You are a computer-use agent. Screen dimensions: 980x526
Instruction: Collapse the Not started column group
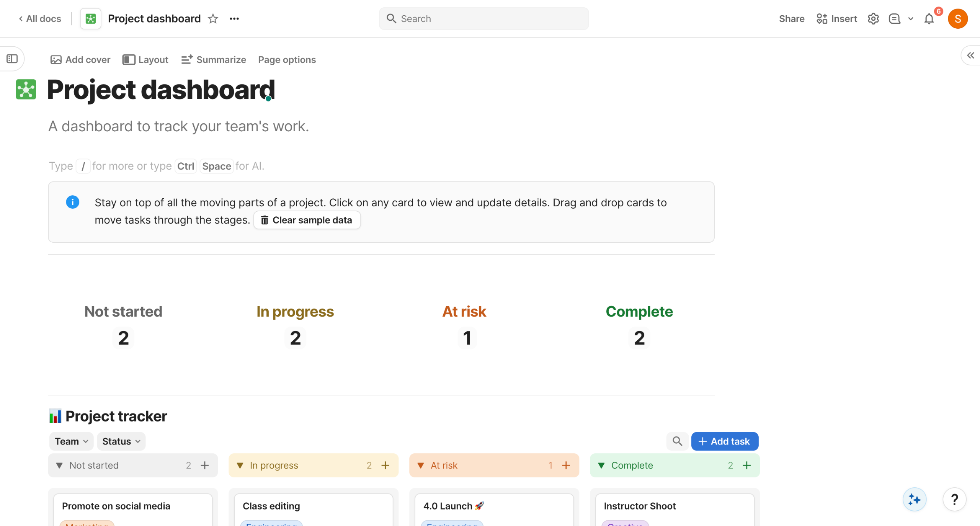[59, 466]
